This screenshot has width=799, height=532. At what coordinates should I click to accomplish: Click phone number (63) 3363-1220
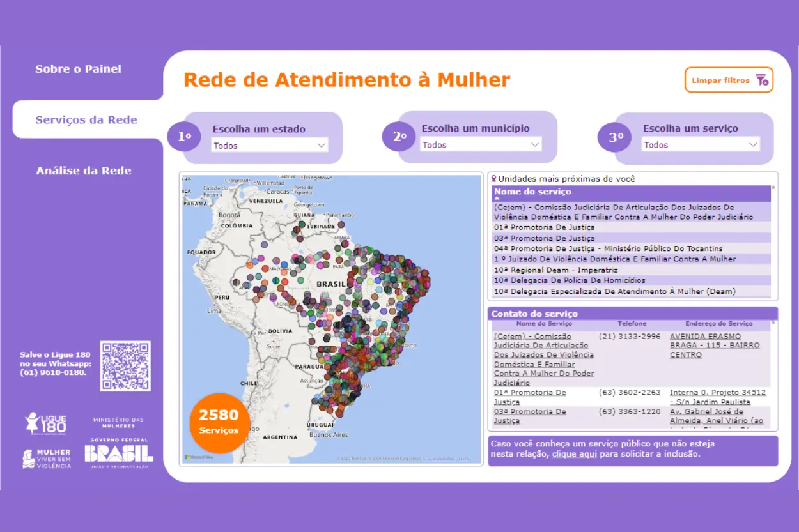(x=630, y=411)
